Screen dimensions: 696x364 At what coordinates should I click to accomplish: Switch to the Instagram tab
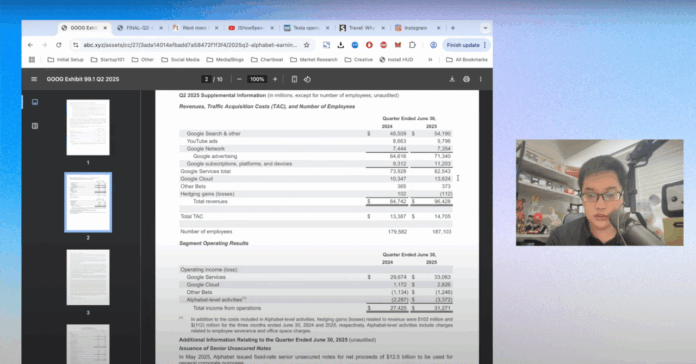(x=416, y=28)
